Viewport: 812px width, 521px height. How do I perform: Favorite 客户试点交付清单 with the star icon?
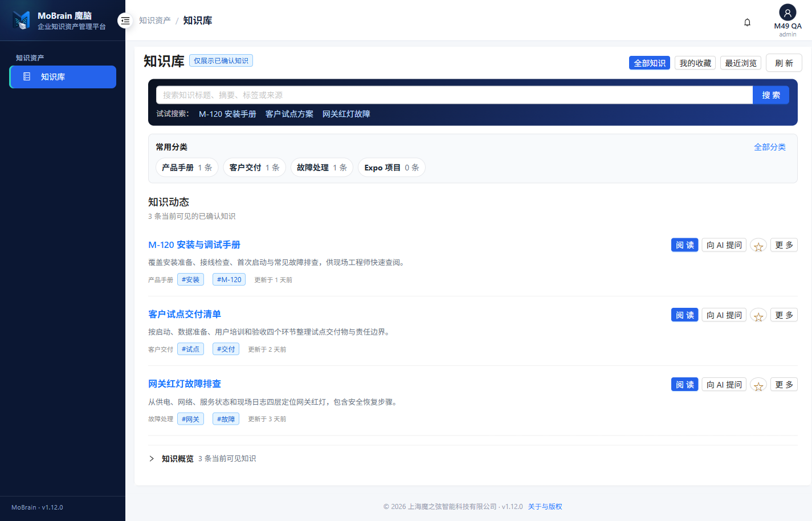(758, 316)
